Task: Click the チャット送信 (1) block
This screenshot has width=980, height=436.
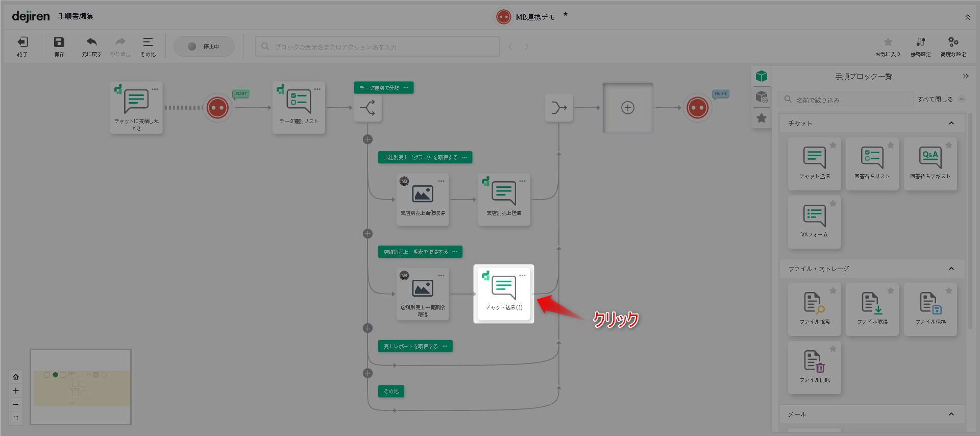Action: [504, 294]
